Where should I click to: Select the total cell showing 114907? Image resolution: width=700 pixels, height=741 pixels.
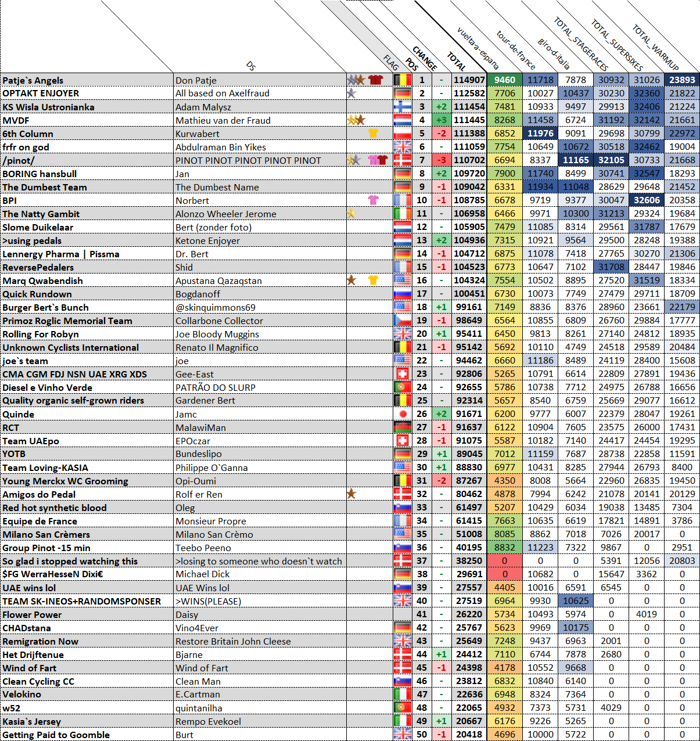click(x=469, y=80)
